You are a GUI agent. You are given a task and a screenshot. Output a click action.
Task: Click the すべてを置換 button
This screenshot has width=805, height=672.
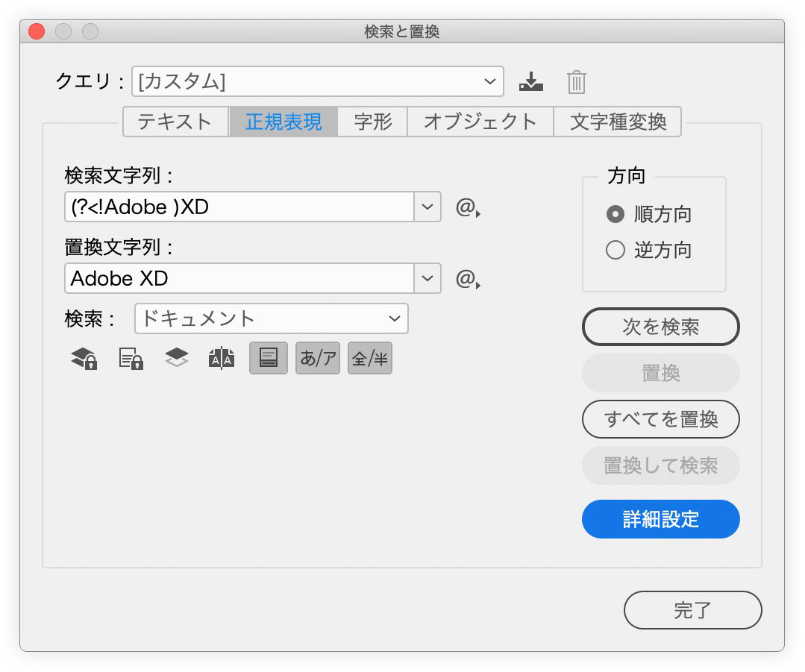(x=661, y=419)
